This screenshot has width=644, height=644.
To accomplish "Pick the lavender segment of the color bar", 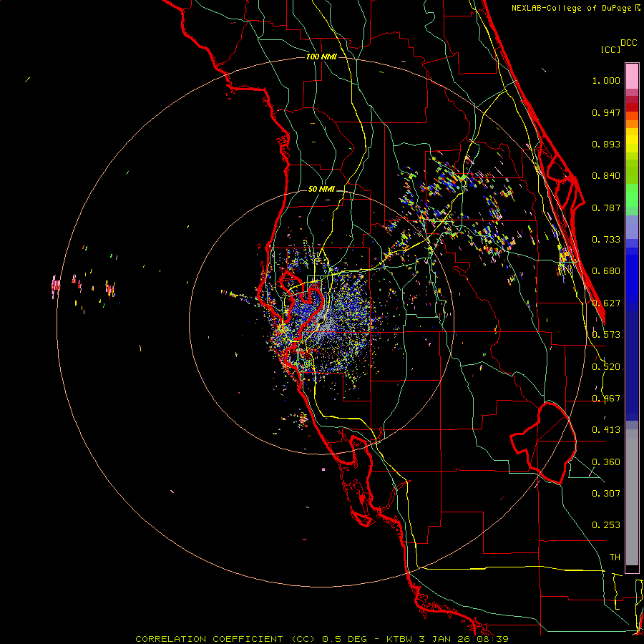I will click(x=632, y=227).
